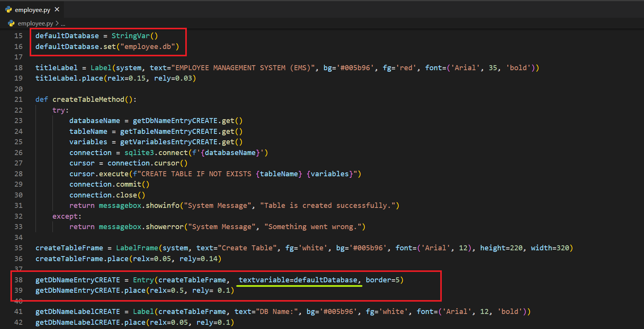This screenshot has width=644, height=329.
Task: Click the StringVar call on line 15
Action: pyautogui.click(x=131, y=36)
